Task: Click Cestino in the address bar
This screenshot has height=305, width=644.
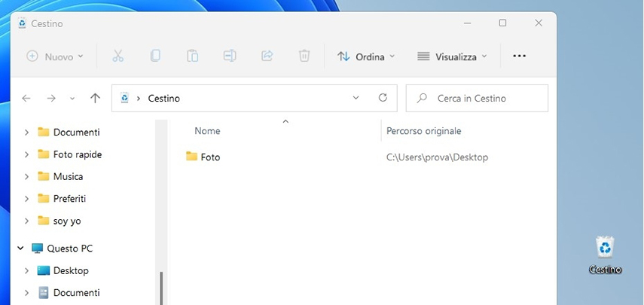Action: 164,99
